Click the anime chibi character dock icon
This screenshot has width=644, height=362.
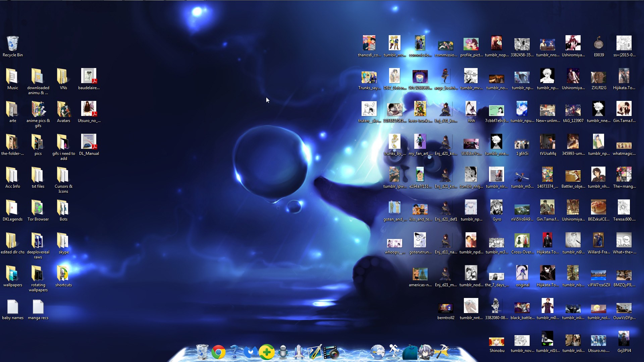[x=426, y=352]
